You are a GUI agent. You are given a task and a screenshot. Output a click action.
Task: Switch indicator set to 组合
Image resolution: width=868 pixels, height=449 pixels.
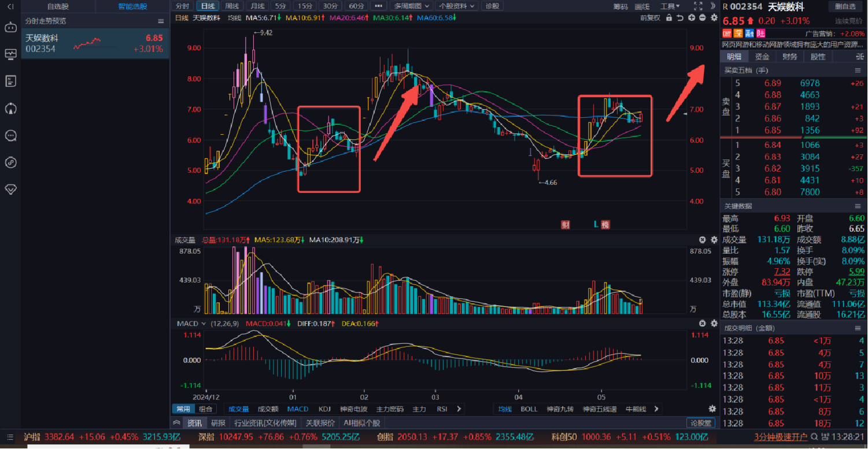(x=206, y=409)
